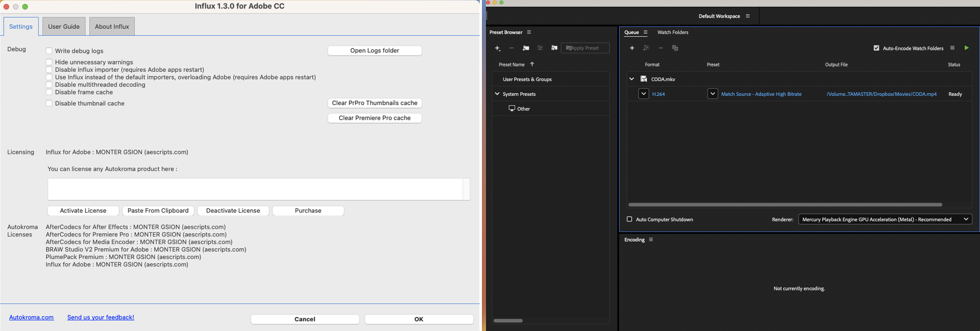Click the Create new preset group folder icon
Screen dimensions: 980x331
(x=525, y=48)
